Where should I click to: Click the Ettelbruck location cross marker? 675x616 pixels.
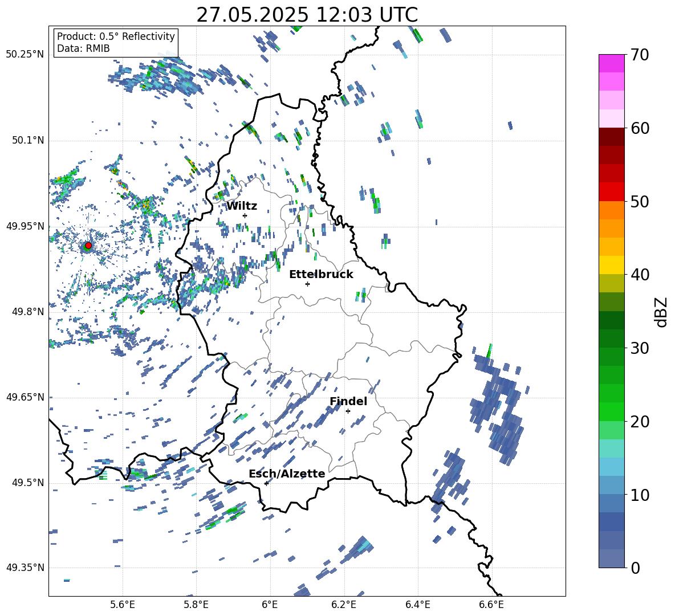pyautogui.click(x=307, y=284)
